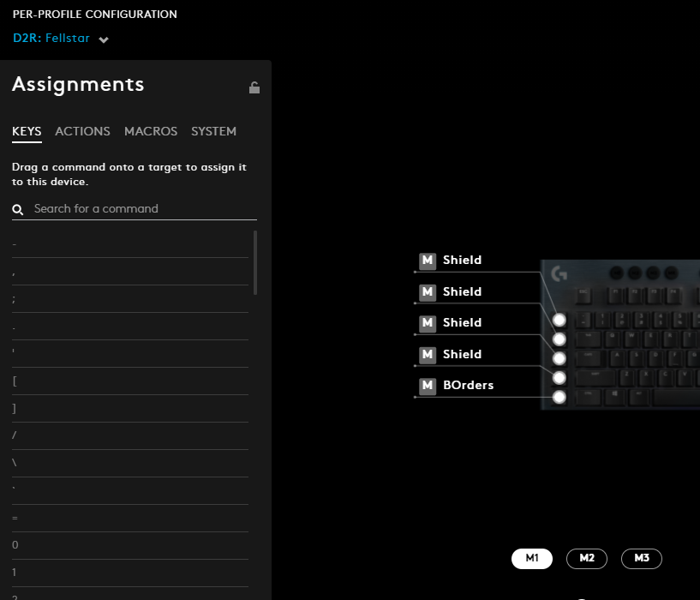Switch to M1 mode
The height and width of the screenshot is (600, 700).
[532, 558]
